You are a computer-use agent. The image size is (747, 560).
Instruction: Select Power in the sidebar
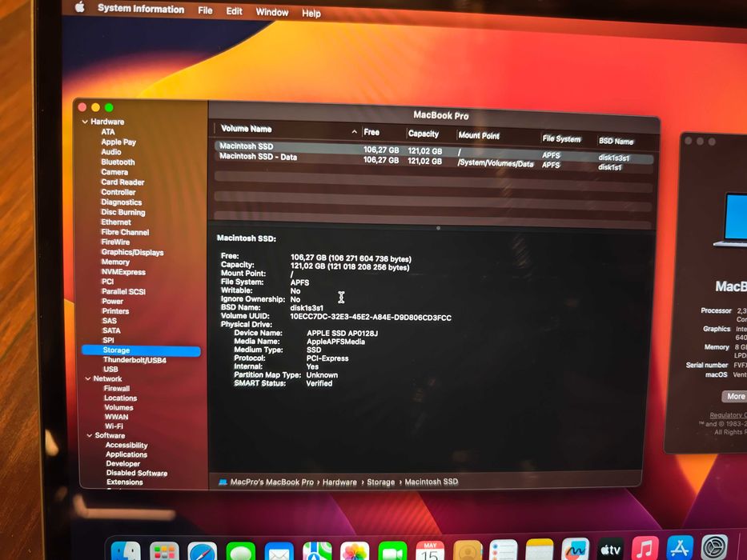[x=112, y=301]
